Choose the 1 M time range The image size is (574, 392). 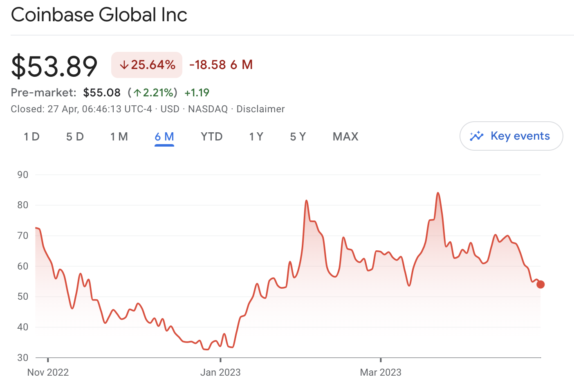coord(119,136)
